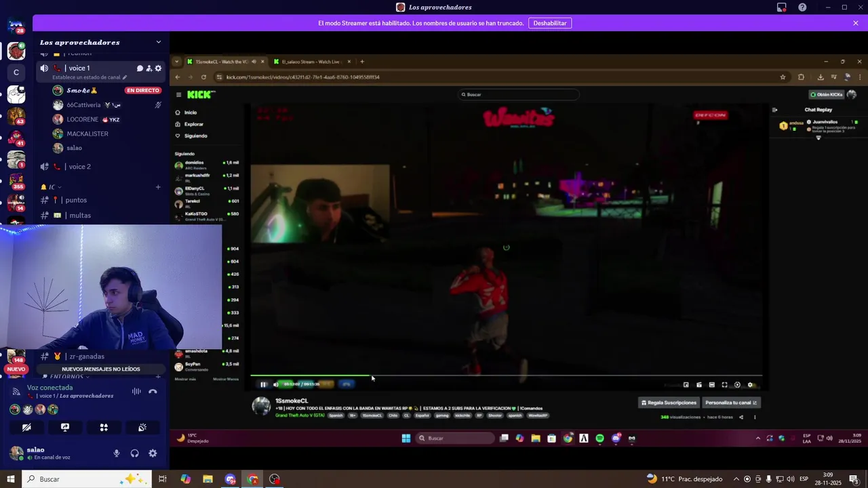Click Personaliza tu canal button

[731, 403]
